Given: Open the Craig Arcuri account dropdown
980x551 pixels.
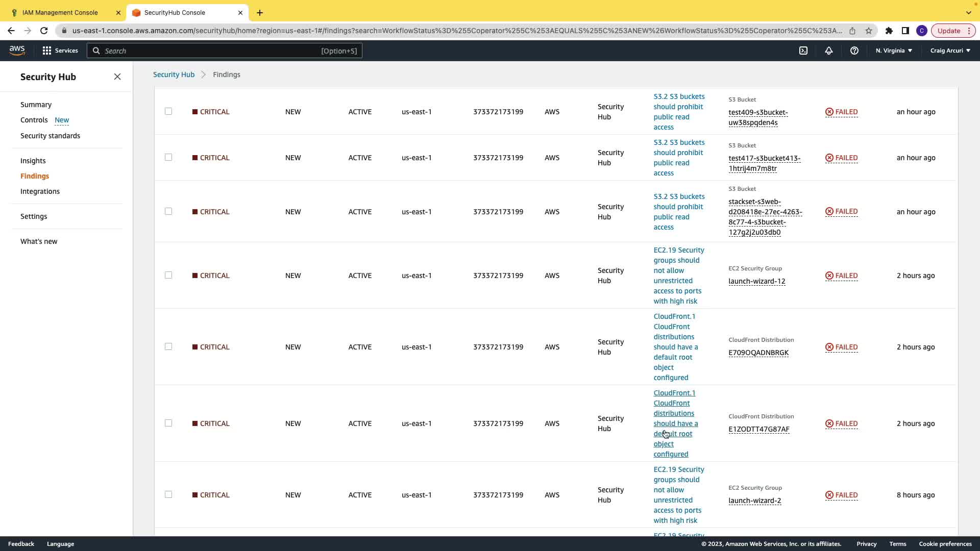Looking at the screenshot, I should pyautogui.click(x=950, y=51).
